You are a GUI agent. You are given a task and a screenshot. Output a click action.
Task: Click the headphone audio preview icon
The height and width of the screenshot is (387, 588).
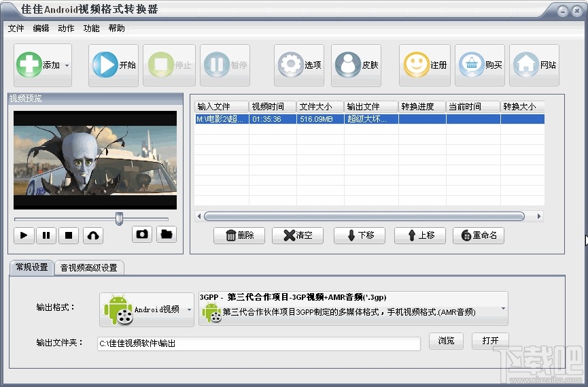pyautogui.click(x=93, y=235)
